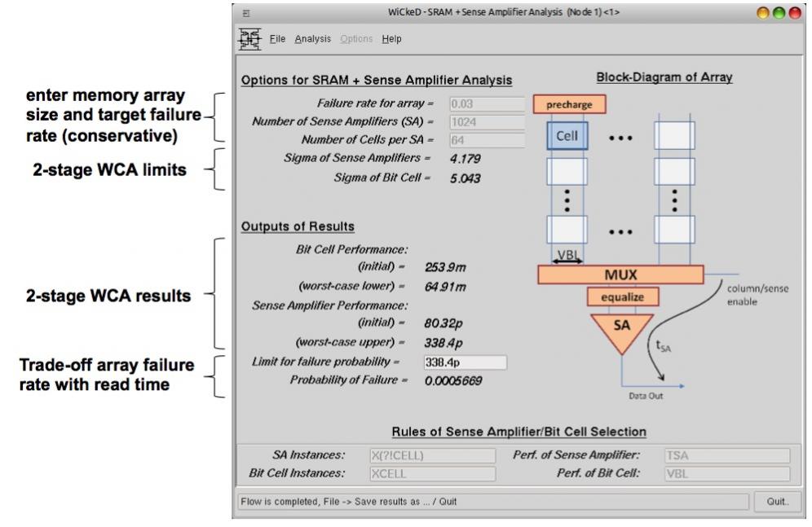The image size is (812, 527).
Task: Click the red close window button
Action: tap(795, 14)
